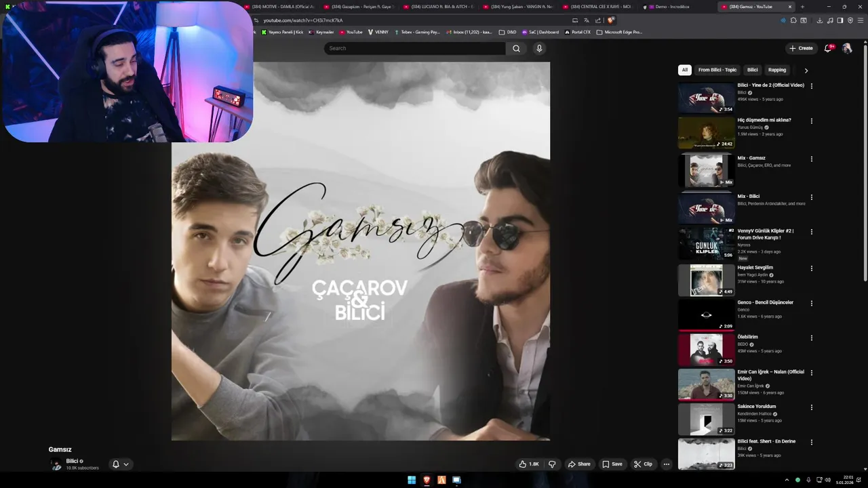Open more actions ellipsis beside Clip
Image resolution: width=868 pixels, height=488 pixels.
click(x=667, y=464)
